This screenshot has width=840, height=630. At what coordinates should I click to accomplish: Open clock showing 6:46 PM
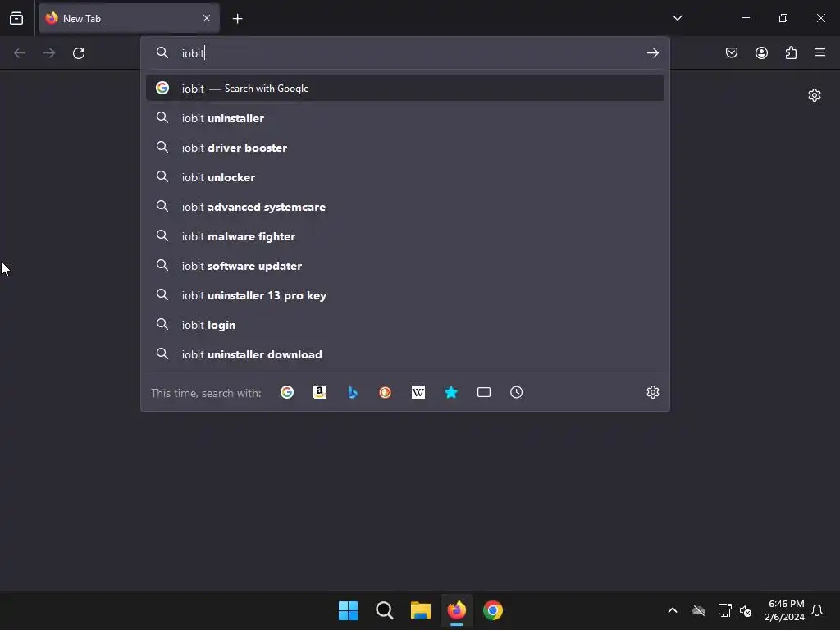click(785, 610)
